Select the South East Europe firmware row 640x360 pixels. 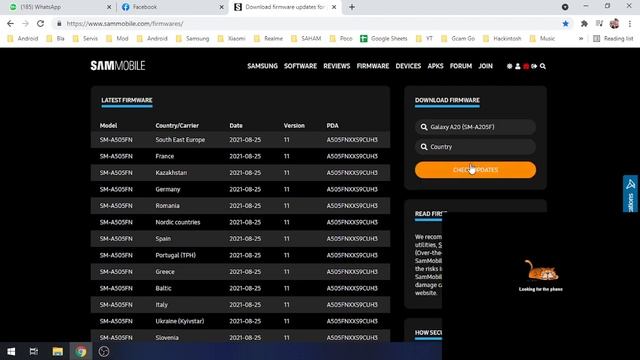[240, 140]
